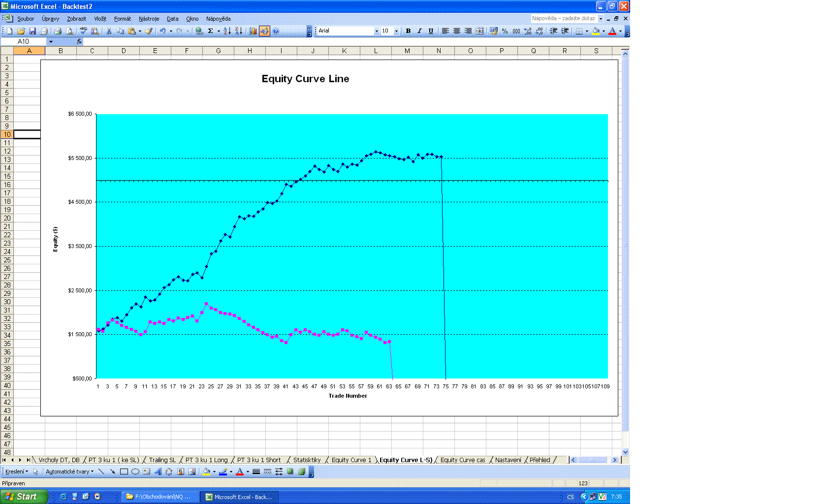
Task: Open the Vložit menu
Action: [x=100, y=19]
